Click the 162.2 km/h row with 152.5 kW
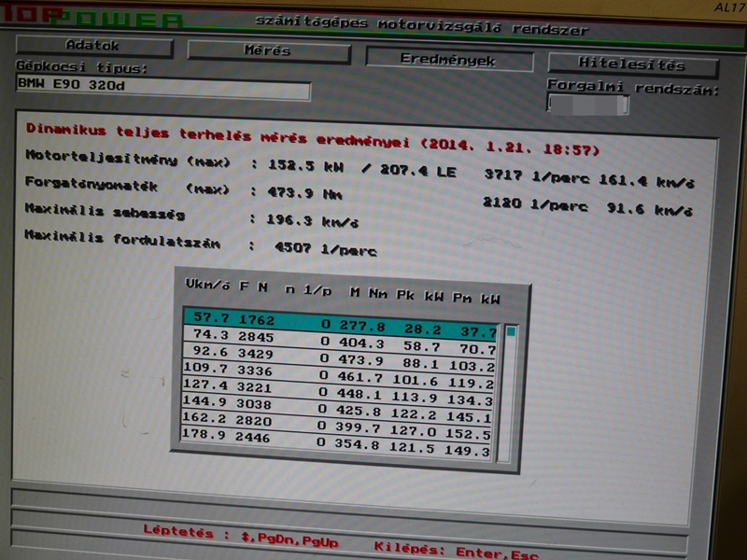 (339, 422)
